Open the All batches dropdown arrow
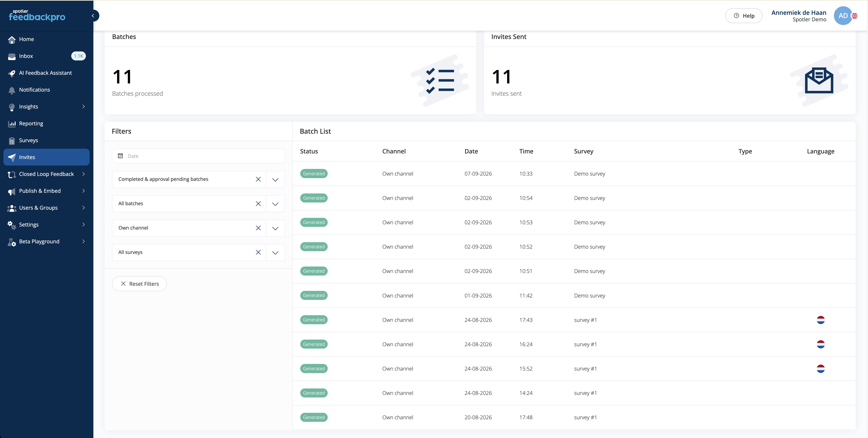 tap(275, 204)
